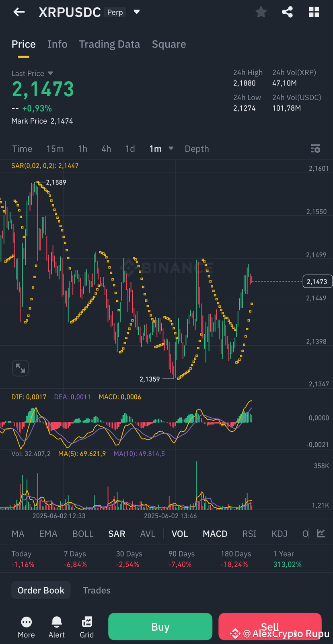Add XRPUSDC to favorites with star
The image size is (333, 644).
click(261, 12)
